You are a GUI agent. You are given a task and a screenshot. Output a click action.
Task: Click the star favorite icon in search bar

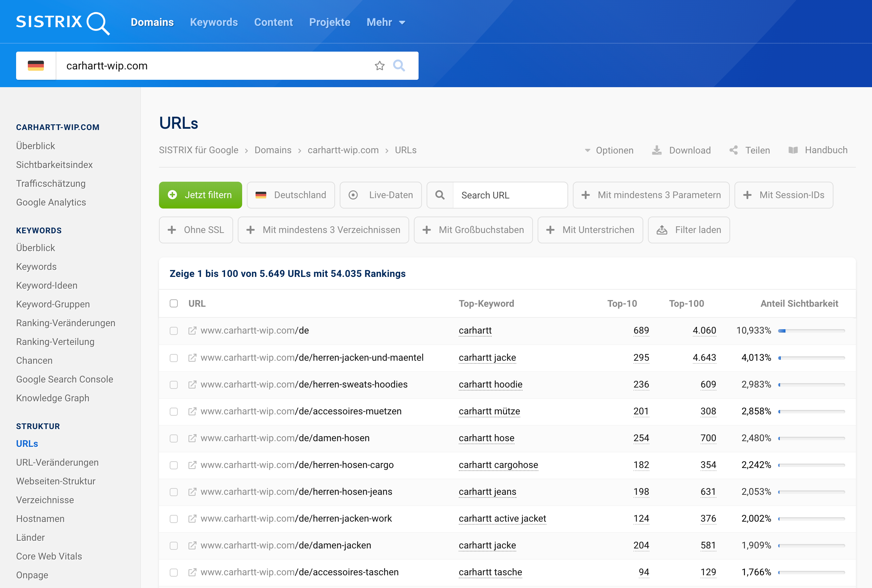(380, 66)
